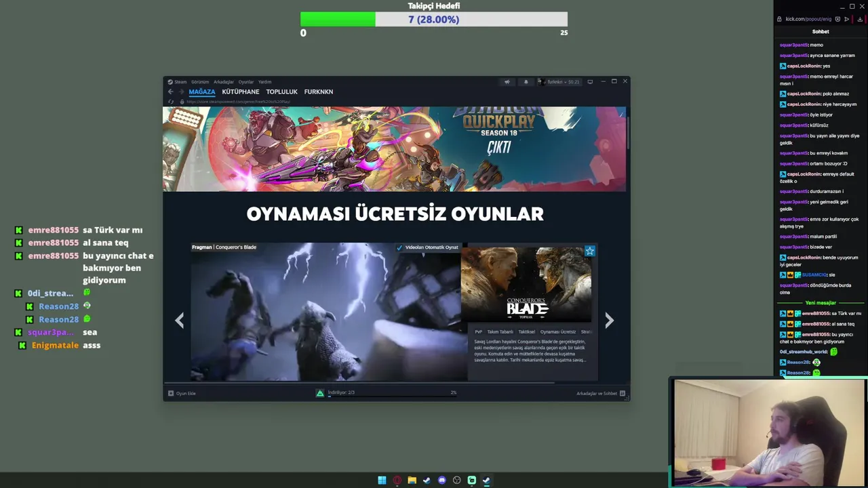
Task: Expand the furknkn account balance dropdown
Action: tap(564, 82)
